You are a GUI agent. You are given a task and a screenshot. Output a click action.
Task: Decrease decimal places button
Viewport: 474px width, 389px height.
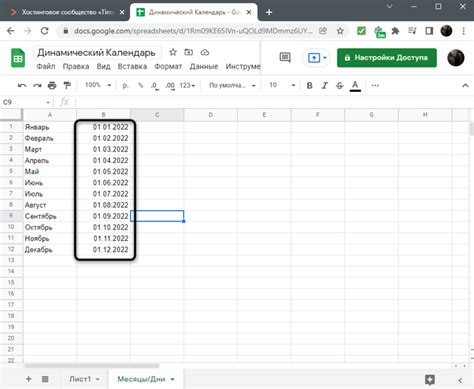click(x=154, y=86)
